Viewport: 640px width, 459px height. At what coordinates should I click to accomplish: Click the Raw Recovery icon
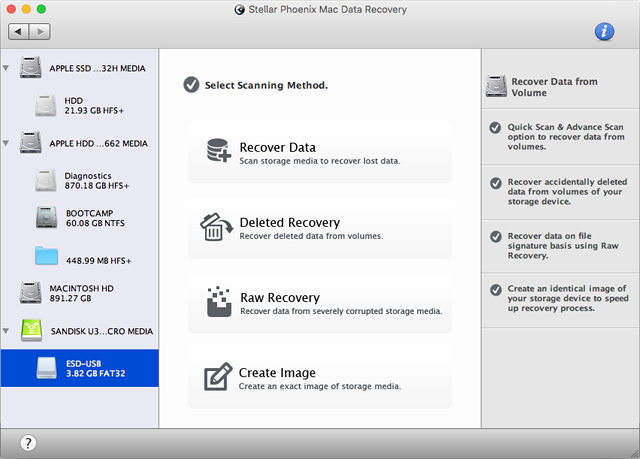[217, 302]
